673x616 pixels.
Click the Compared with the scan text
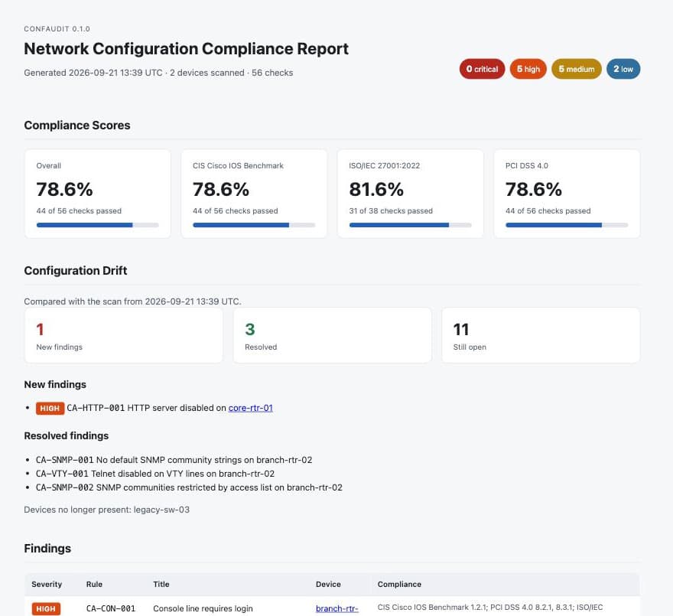(x=132, y=301)
